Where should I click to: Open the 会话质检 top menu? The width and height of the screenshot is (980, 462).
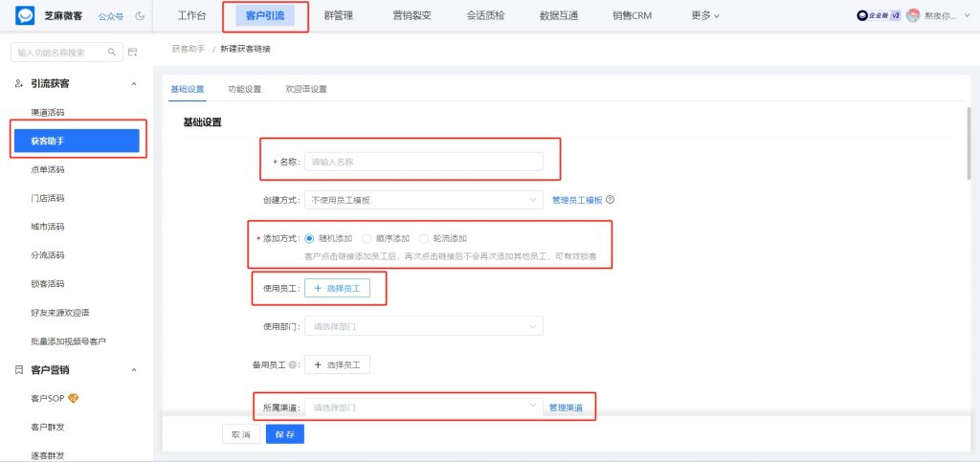click(x=485, y=16)
